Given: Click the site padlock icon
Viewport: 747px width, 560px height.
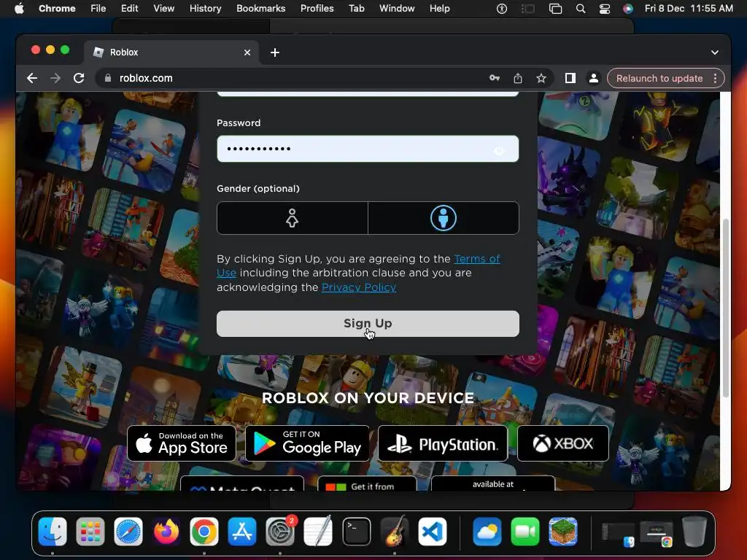Looking at the screenshot, I should (108, 78).
